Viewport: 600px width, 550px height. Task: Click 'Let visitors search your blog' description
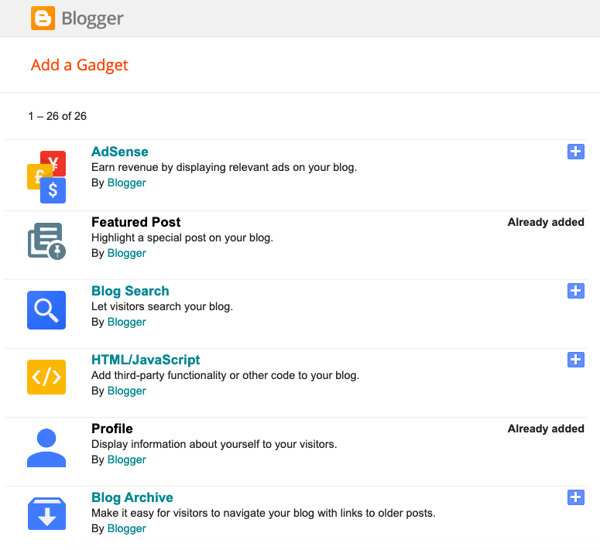pos(162,307)
